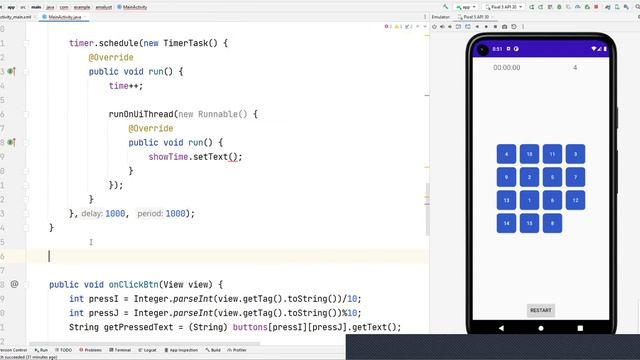Tap puzzle tile 14 in emulator
The image size is (640, 360).
pos(506,223)
